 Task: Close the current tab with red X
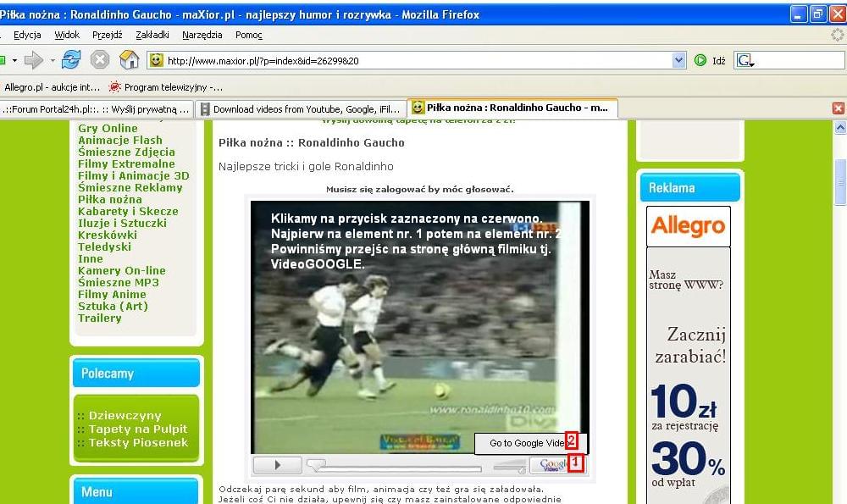click(839, 108)
